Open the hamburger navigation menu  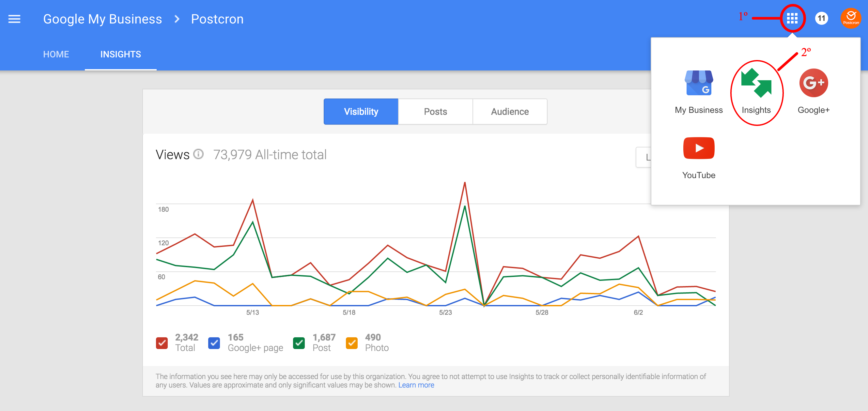14,19
